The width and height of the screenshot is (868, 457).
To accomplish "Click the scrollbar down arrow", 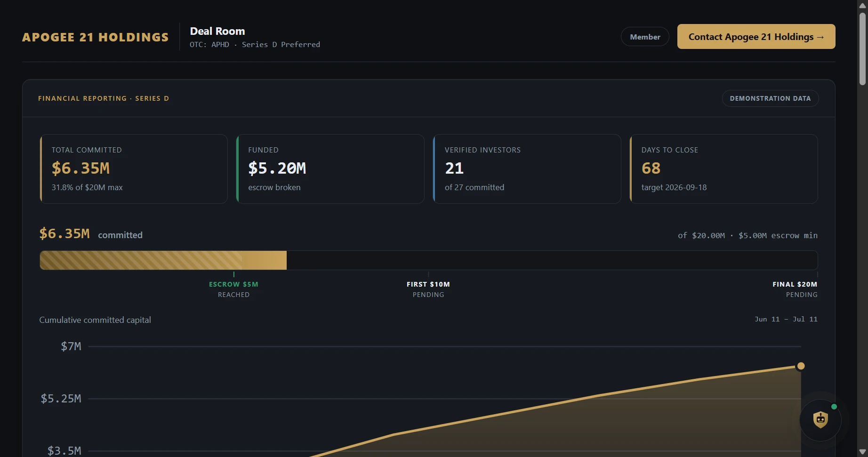I will (x=862, y=452).
